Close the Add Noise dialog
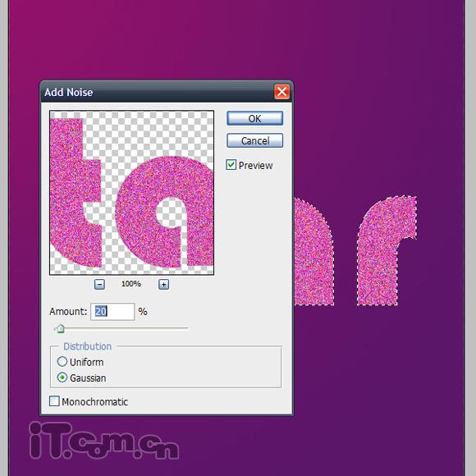476x476 pixels. 281,91
